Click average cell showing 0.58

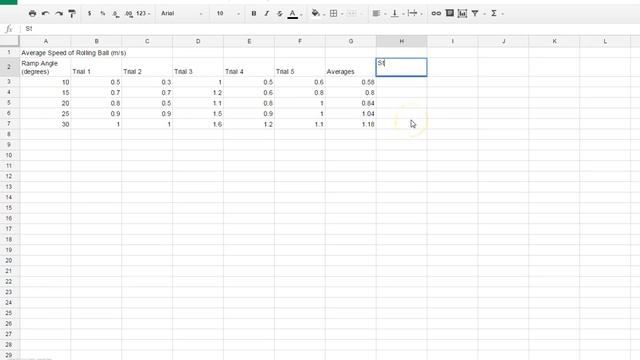351,82
